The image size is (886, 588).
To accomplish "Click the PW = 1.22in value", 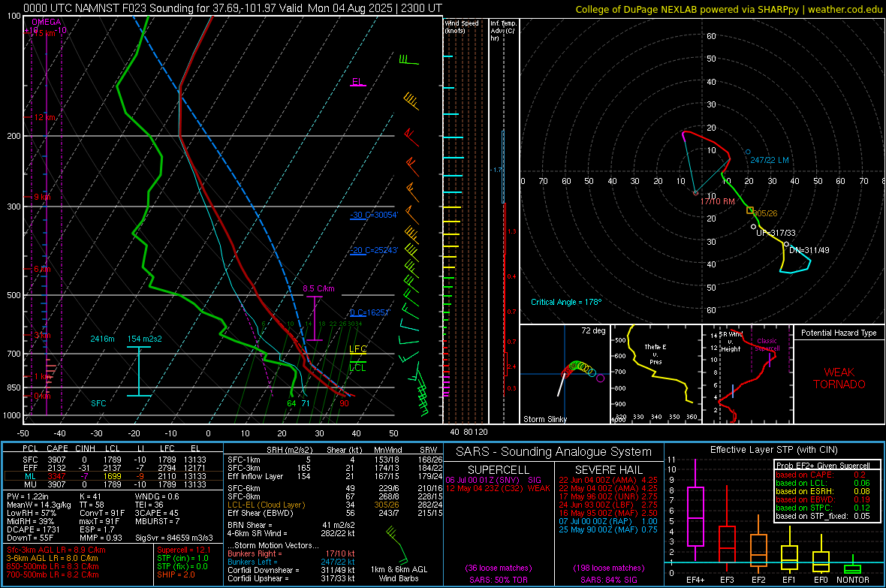I will point(27,496).
